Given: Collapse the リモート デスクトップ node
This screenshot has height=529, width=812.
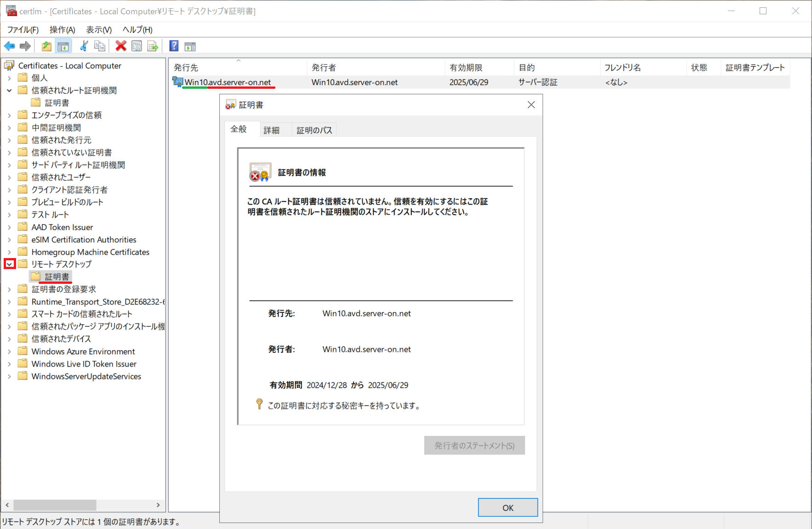Looking at the screenshot, I should 9,264.
